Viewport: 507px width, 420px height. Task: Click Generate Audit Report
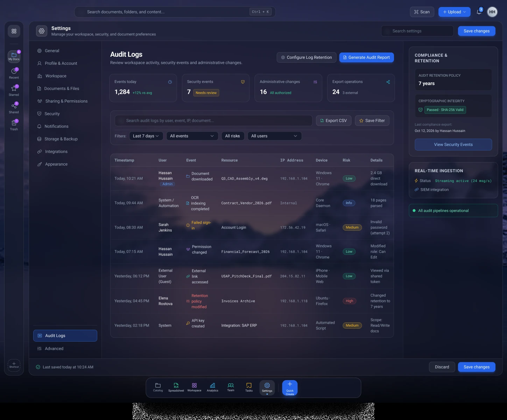click(x=366, y=57)
